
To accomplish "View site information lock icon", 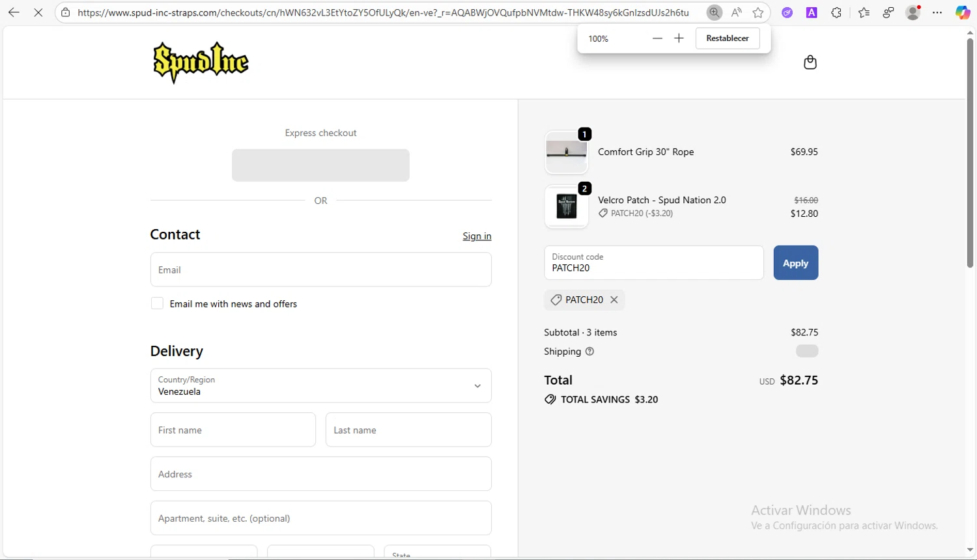I will [x=65, y=12].
